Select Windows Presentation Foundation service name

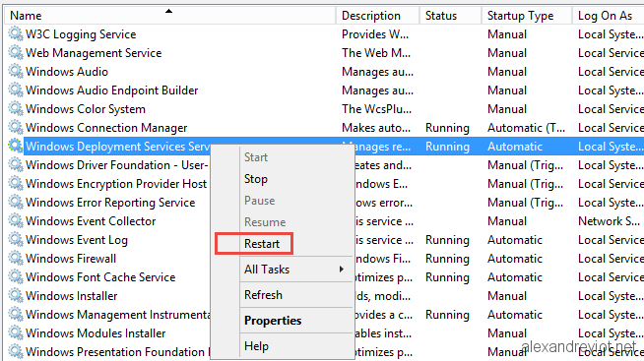tap(117, 351)
